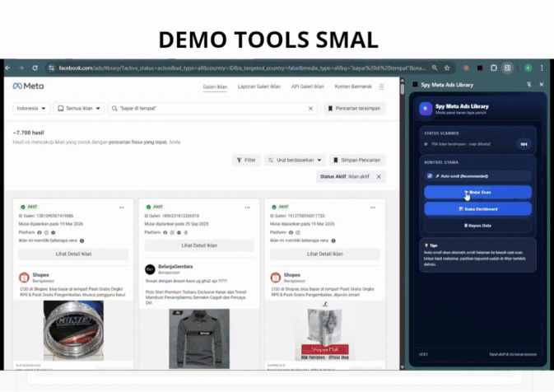Open the wheel rim ad image thumbnail
554x392 pixels.
73,330
